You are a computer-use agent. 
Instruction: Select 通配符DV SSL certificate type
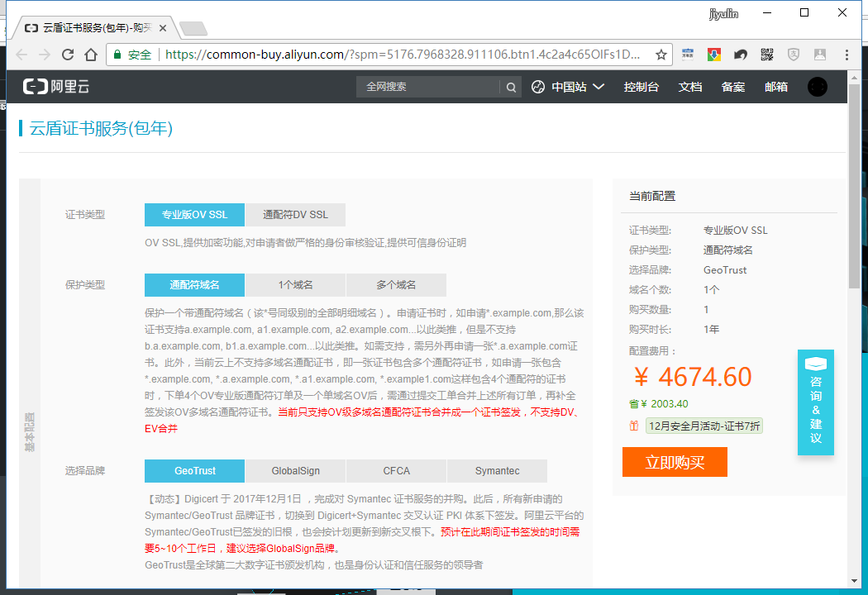295,215
